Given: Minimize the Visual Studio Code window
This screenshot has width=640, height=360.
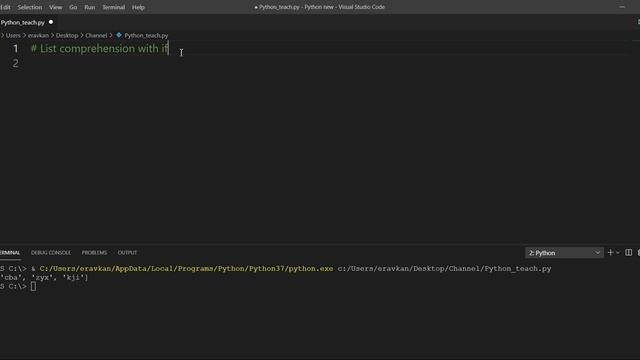Looking at the screenshot, I should point(622,7).
